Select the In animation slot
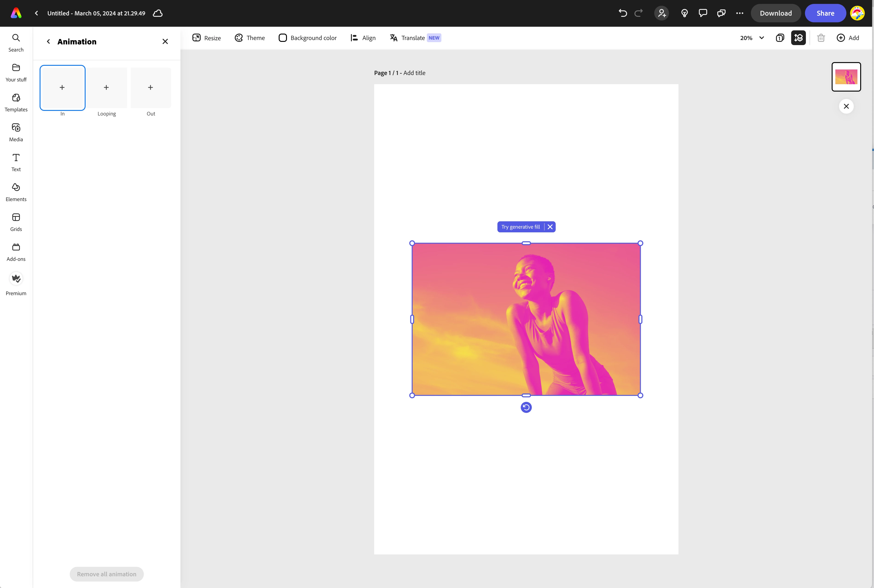Screen dimensions: 874x588 [62, 88]
